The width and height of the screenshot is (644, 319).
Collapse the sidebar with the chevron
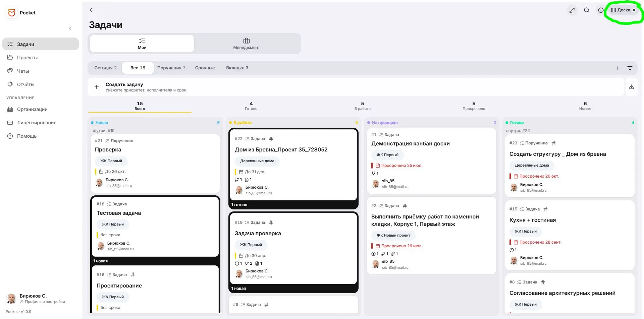click(x=70, y=28)
